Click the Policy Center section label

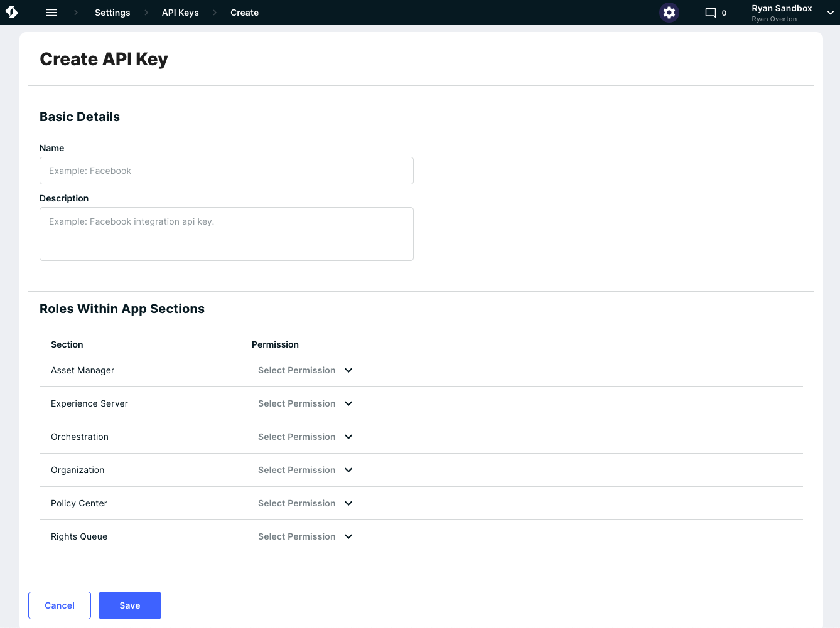pyautogui.click(x=79, y=503)
